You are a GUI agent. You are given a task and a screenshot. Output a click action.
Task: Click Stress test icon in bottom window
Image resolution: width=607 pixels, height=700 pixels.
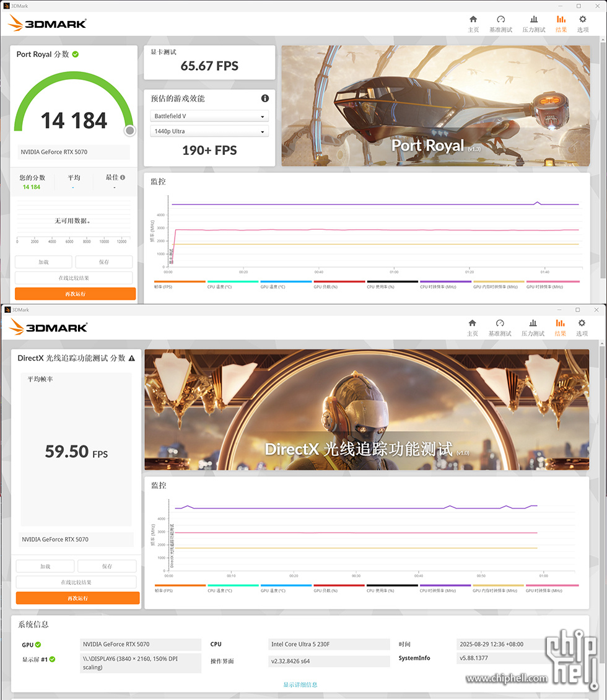coord(533,323)
